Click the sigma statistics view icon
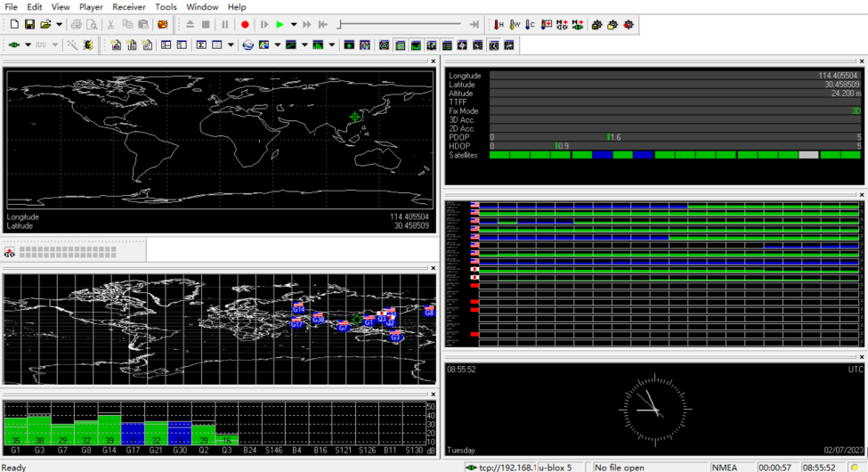868x472 pixels. tap(202, 45)
